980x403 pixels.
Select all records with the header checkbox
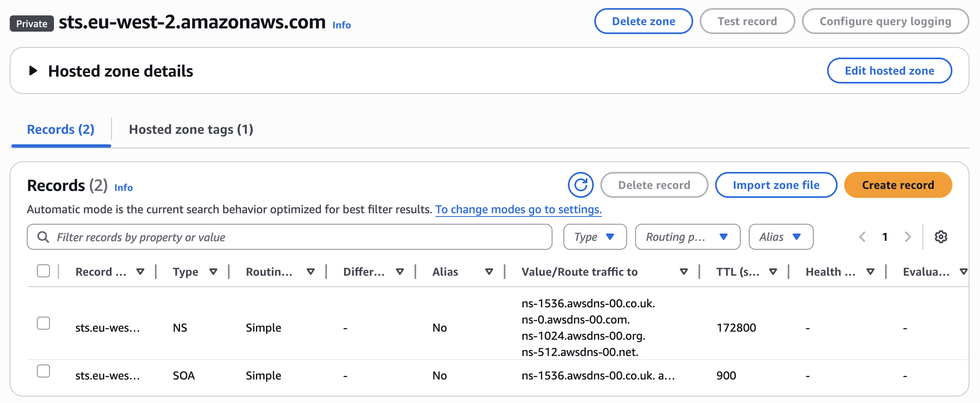click(43, 271)
